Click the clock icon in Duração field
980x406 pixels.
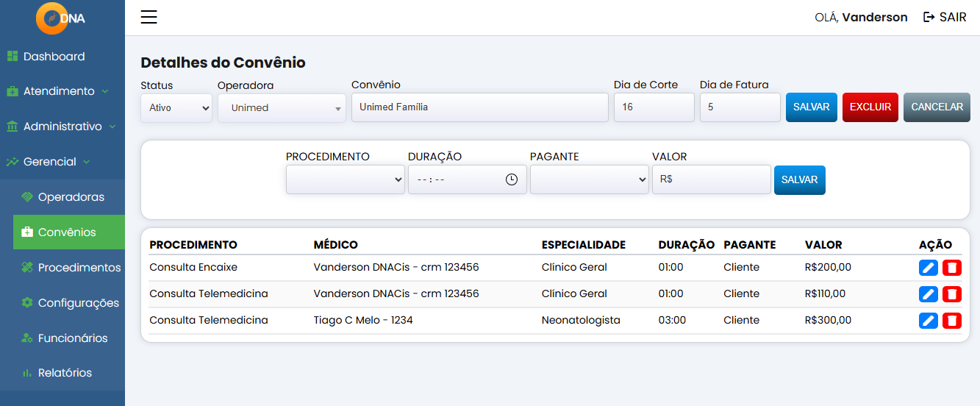click(x=512, y=179)
